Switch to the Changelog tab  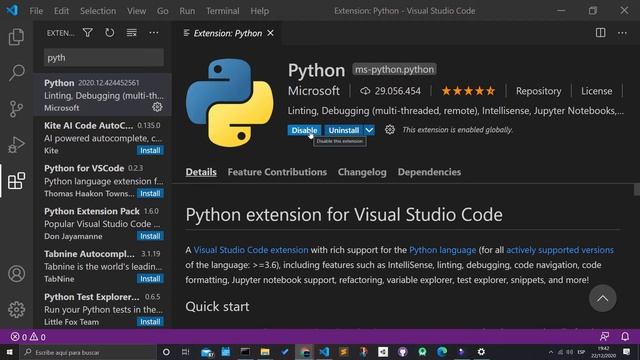click(x=362, y=172)
